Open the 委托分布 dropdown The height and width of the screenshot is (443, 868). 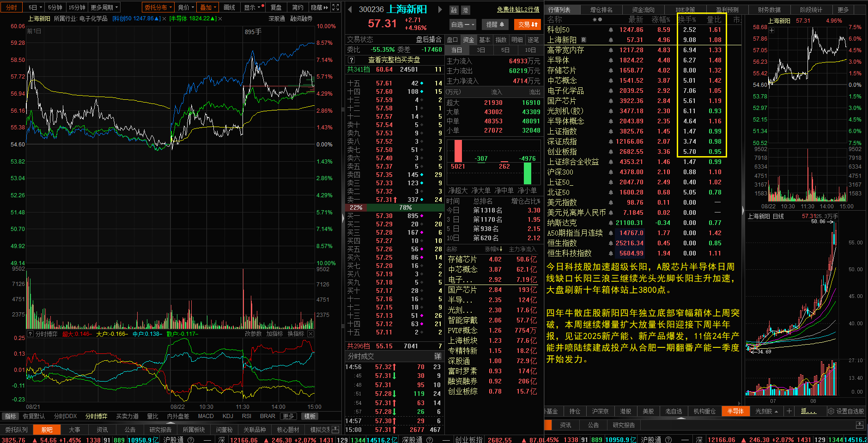point(158,7)
